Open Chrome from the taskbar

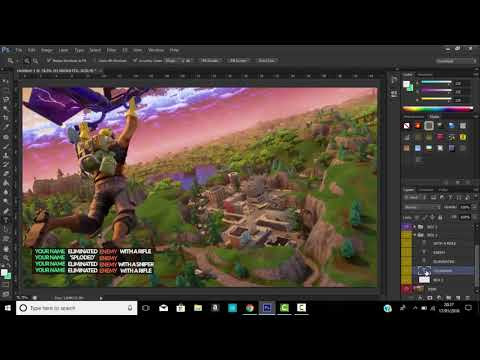point(250,308)
